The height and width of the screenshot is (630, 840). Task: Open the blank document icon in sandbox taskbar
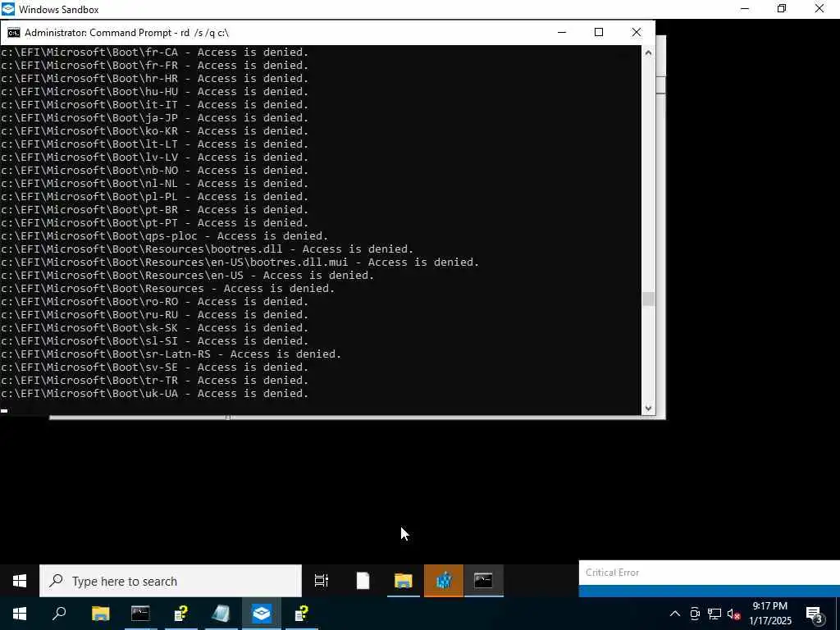363,581
